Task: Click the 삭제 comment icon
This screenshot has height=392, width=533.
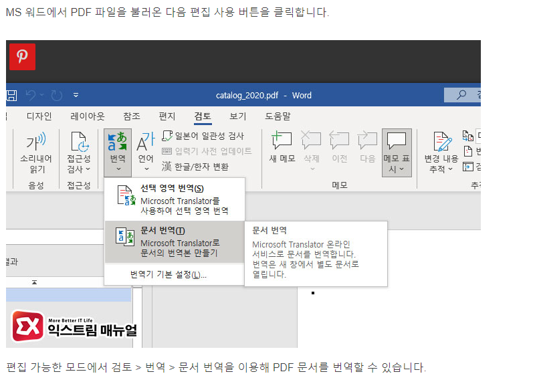Action: click(311, 140)
